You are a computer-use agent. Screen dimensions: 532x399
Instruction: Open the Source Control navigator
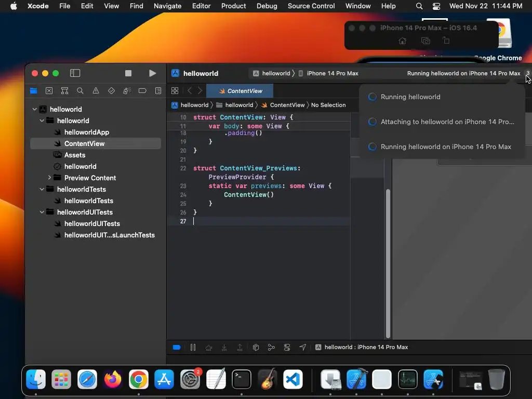pos(49,91)
